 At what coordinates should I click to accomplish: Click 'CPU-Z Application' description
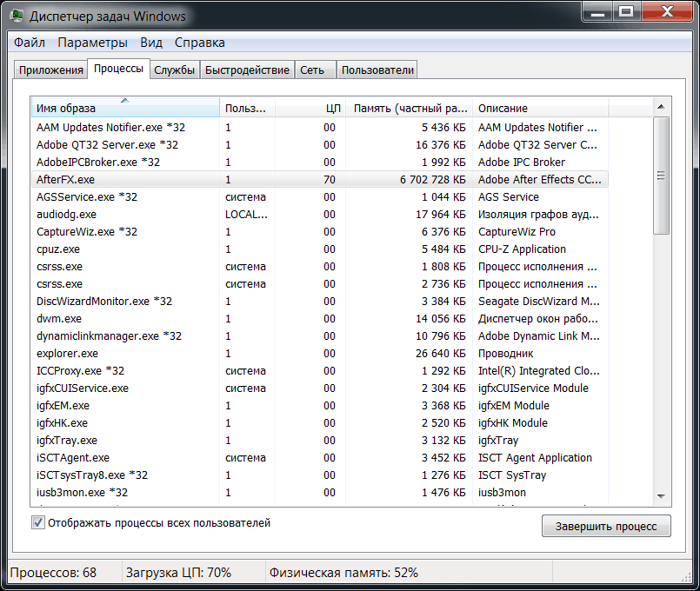[522, 249]
